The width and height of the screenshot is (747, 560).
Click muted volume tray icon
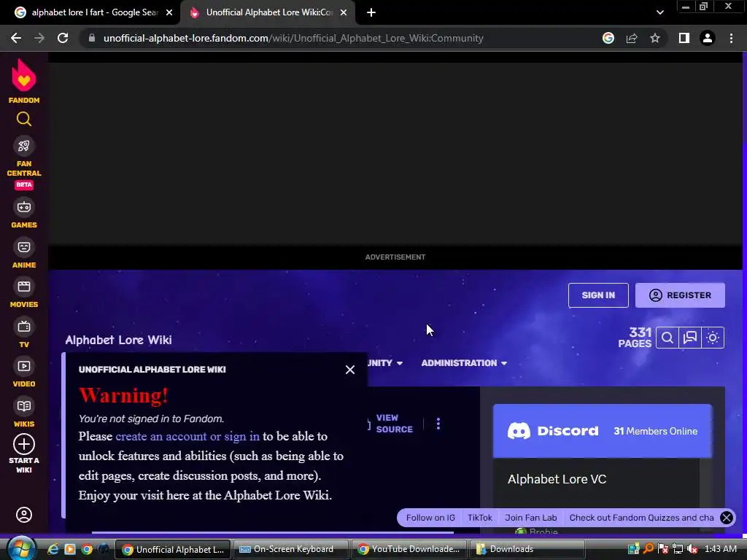(692, 549)
